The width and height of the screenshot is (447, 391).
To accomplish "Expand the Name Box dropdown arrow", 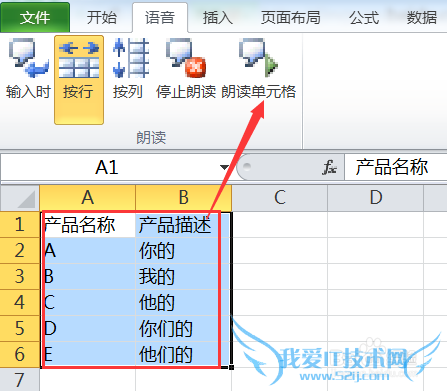I will pyautogui.click(x=224, y=167).
